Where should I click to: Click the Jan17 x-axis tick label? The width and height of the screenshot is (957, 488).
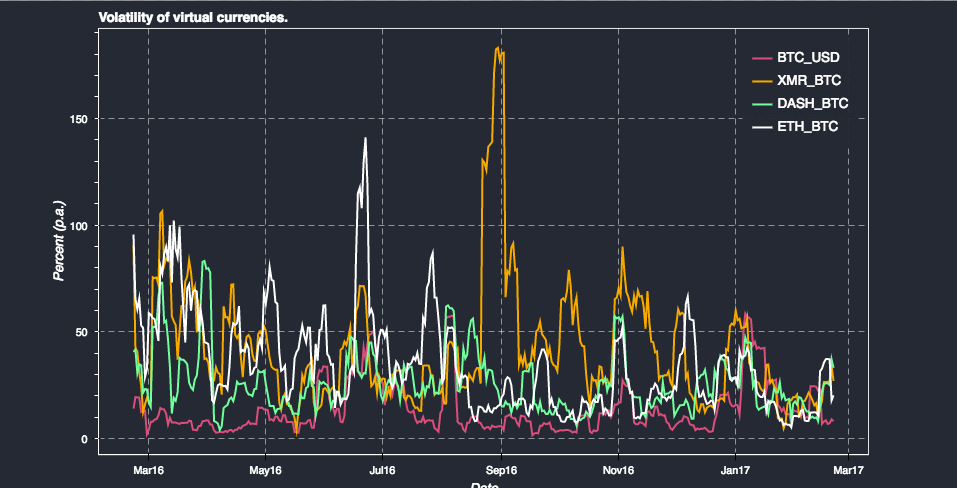coord(735,470)
